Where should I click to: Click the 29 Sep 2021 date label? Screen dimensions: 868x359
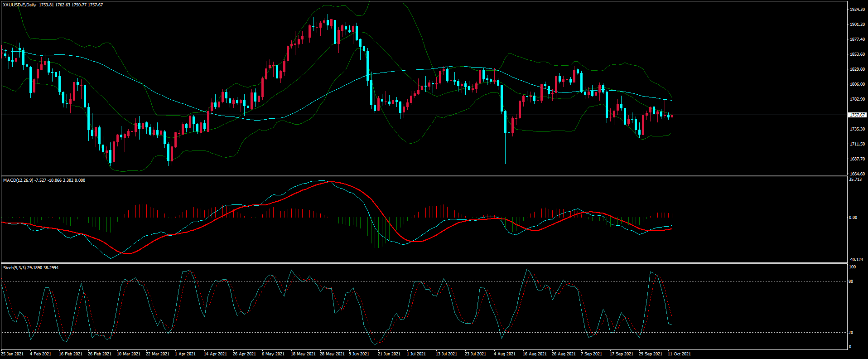[651, 354]
